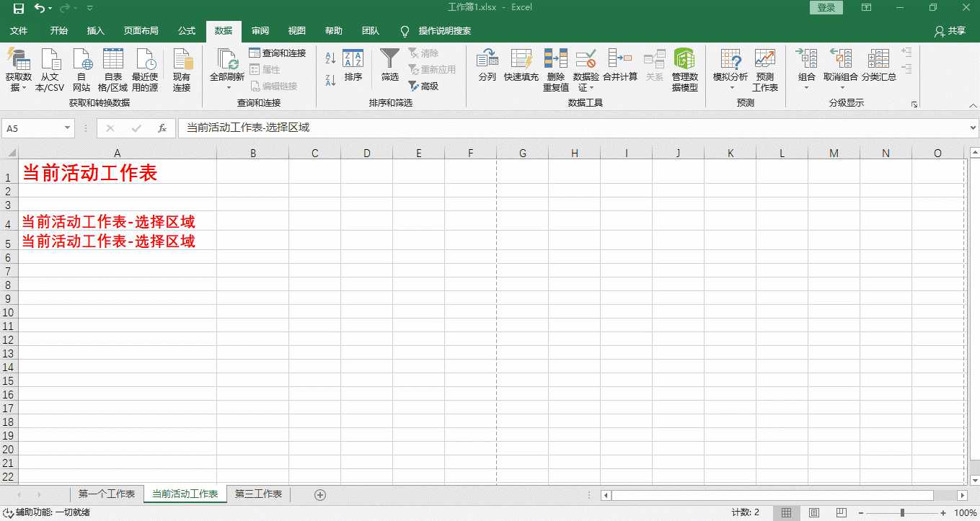Click Tell me (操作说明搜索) search
This screenshot has width=980, height=521.
[436, 31]
